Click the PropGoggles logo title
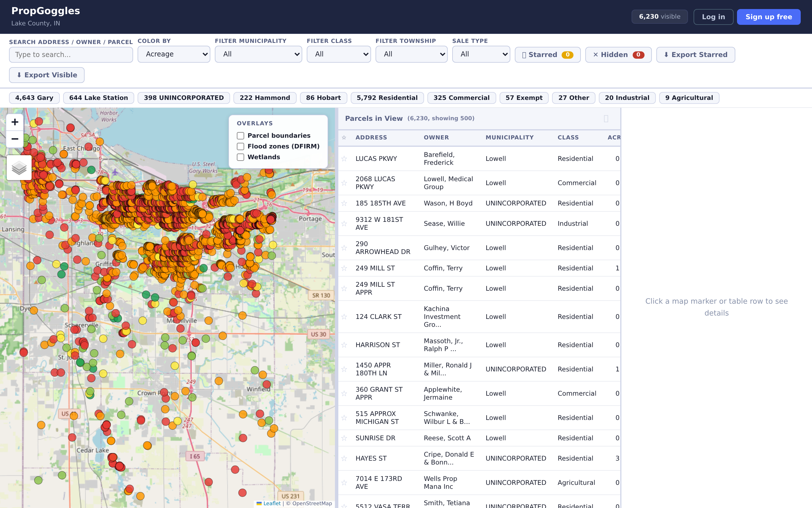The width and height of the screenshot is (812, 508). pos(46,11)
